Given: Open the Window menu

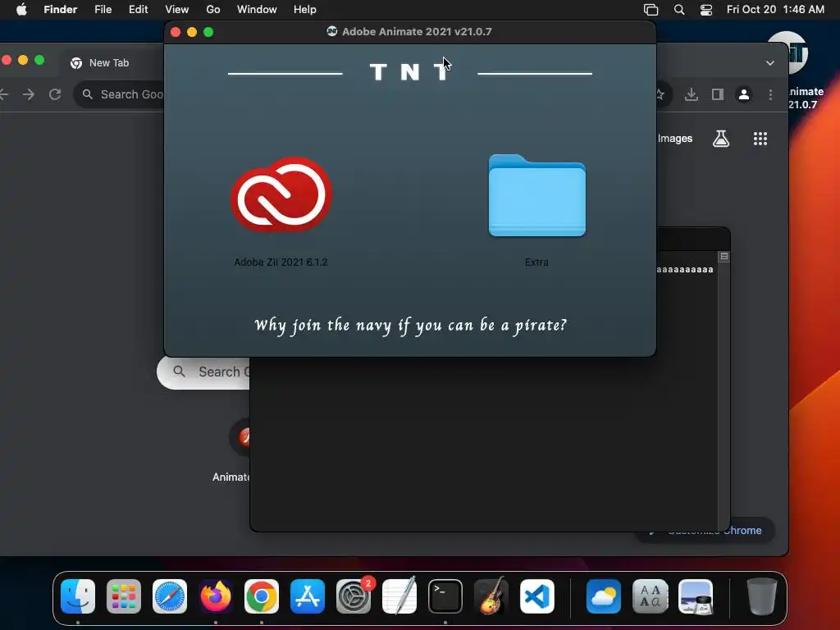Looking at the screenshot, I should click(x=257, y=10).
